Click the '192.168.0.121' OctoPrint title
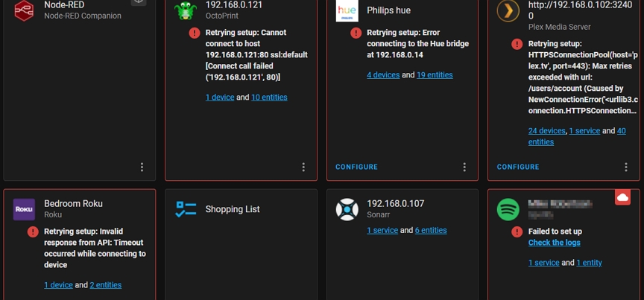Screen dimensions: 644x300 coord(234,5)
